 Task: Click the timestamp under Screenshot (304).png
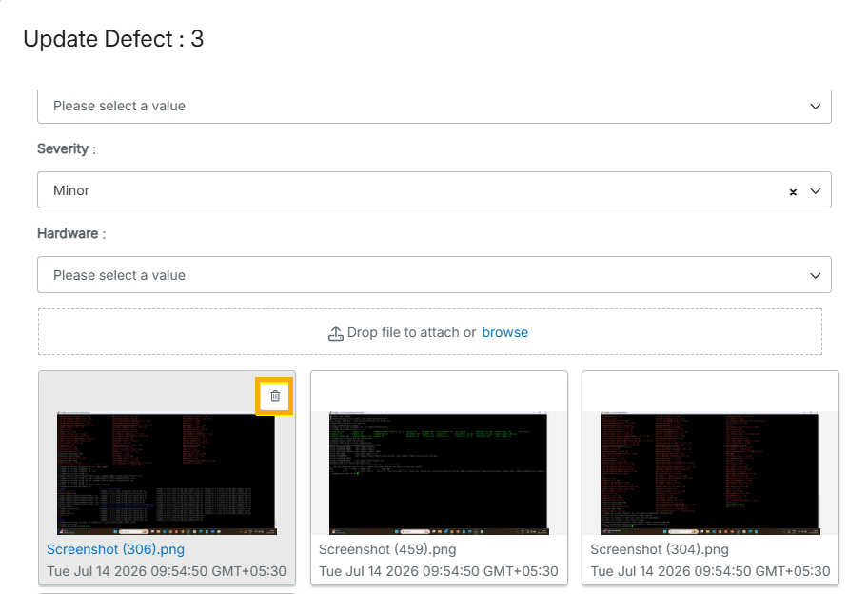pyautogui.click(x=710, y=571)
